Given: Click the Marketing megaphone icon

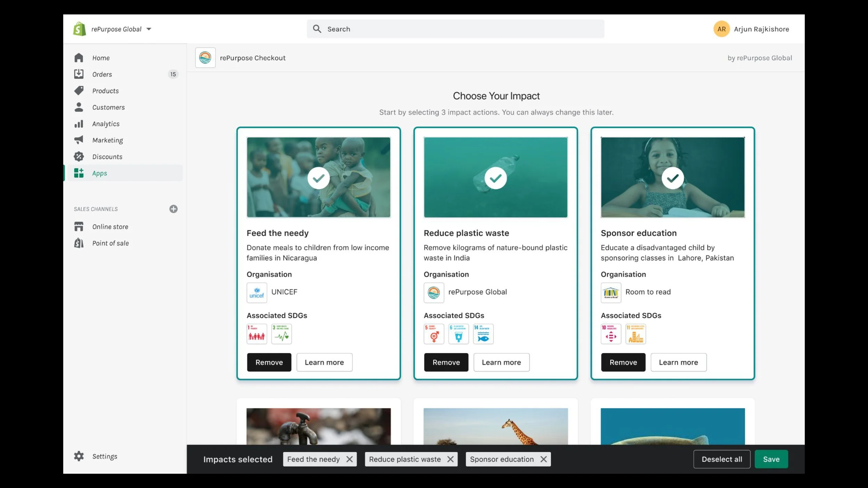Looking at the screenshot, I should pos(79,140).
